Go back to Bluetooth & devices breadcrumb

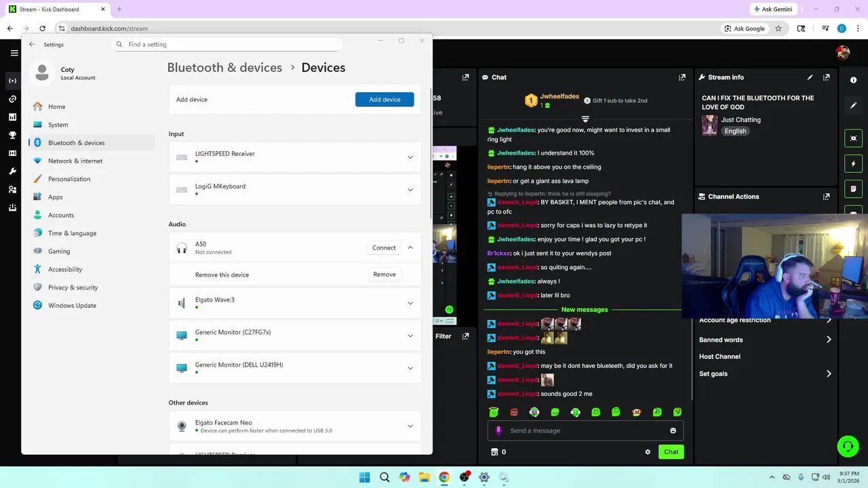[x=224, y=68]
